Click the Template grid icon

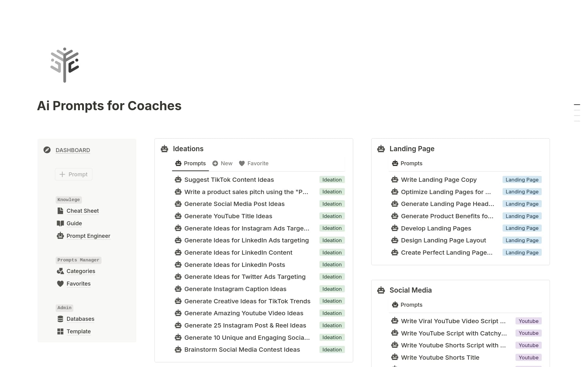[60, 331]
